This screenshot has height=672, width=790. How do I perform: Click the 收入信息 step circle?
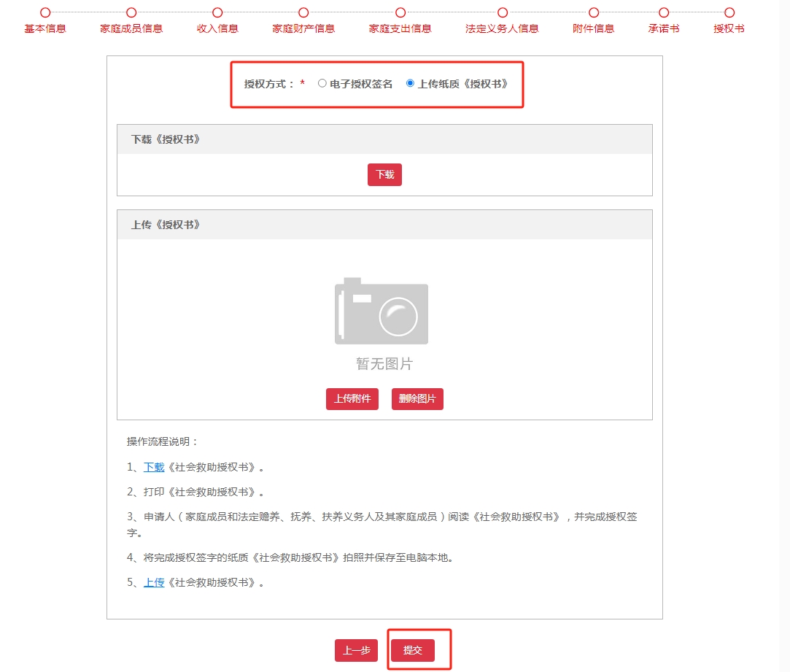click(217, 12)
